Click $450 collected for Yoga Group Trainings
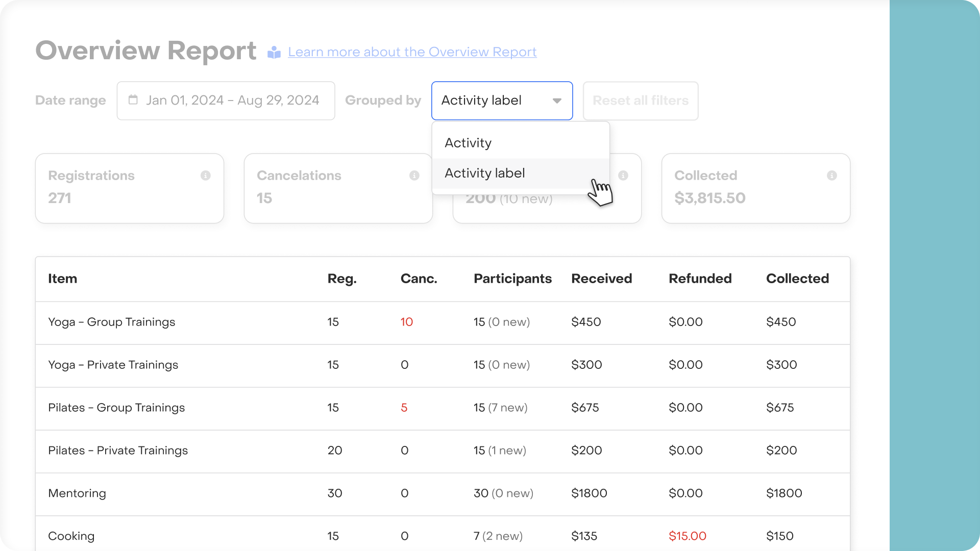 click(781, 322)
